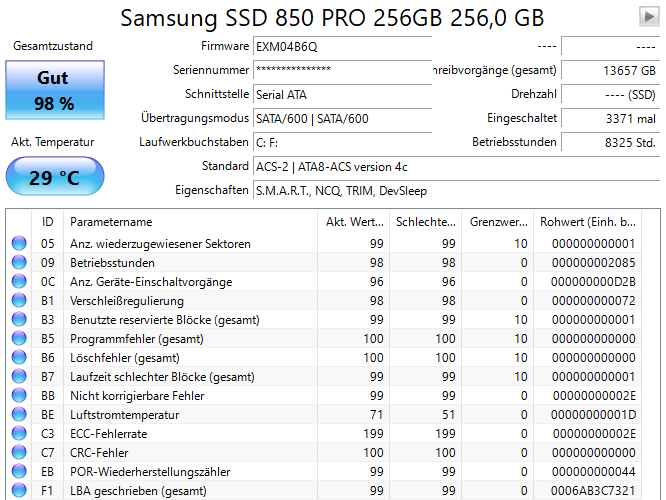This screenshot has width=666, height=500.
Task: Click the Samsung SSD 850 PRO title
Action: (332, 18)
